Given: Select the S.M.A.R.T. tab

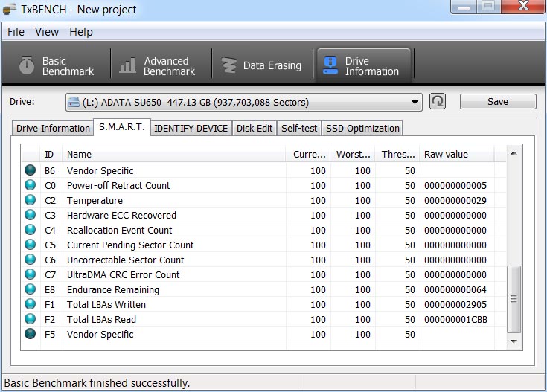Looking at the screenshot, I should coord(122,127).
